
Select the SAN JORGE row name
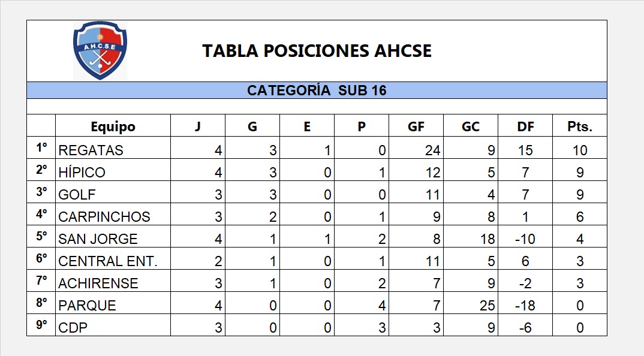point(98,239)
